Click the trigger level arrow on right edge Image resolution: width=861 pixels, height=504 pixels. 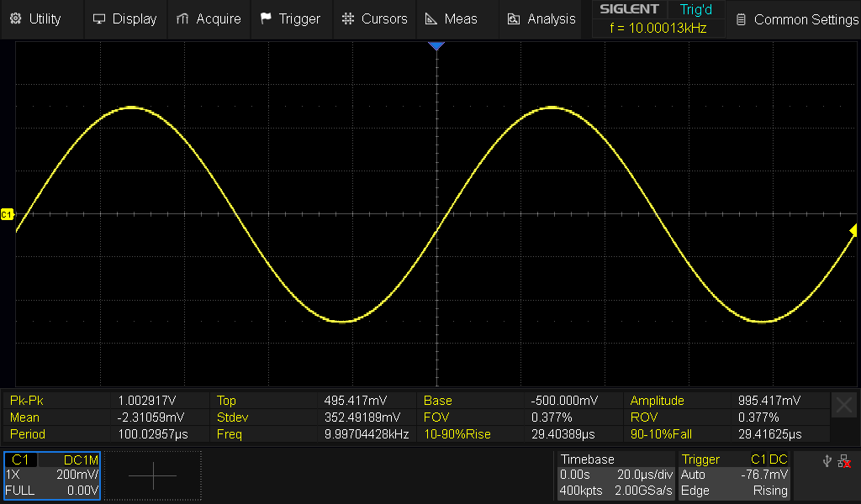[x=853, y=230]
